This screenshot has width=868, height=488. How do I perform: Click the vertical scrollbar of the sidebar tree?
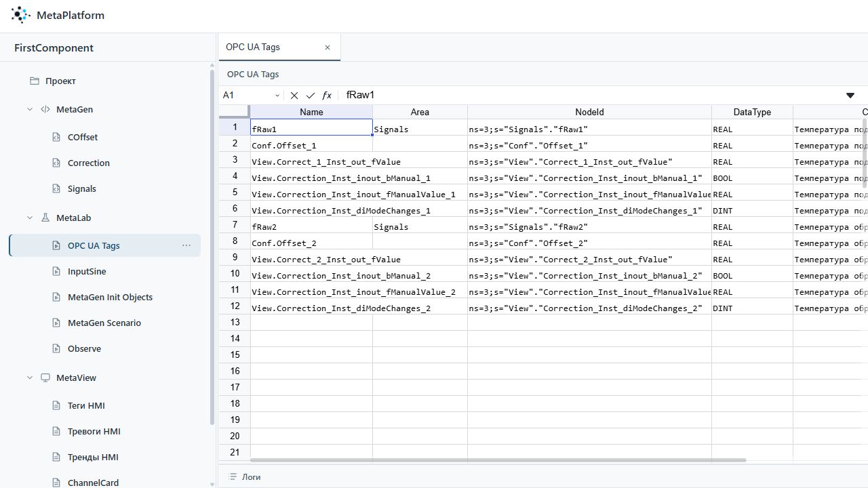coord(212,247)
